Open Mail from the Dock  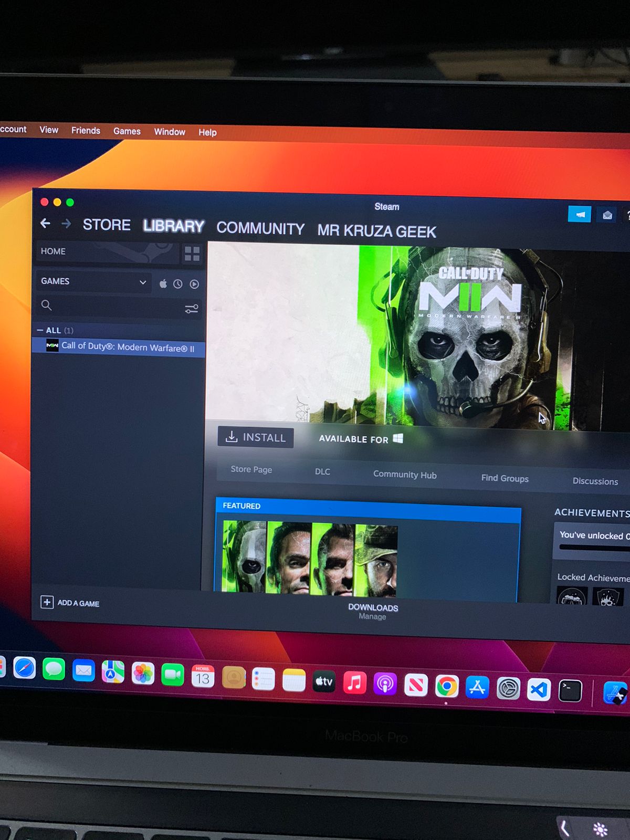pos(83,670)
